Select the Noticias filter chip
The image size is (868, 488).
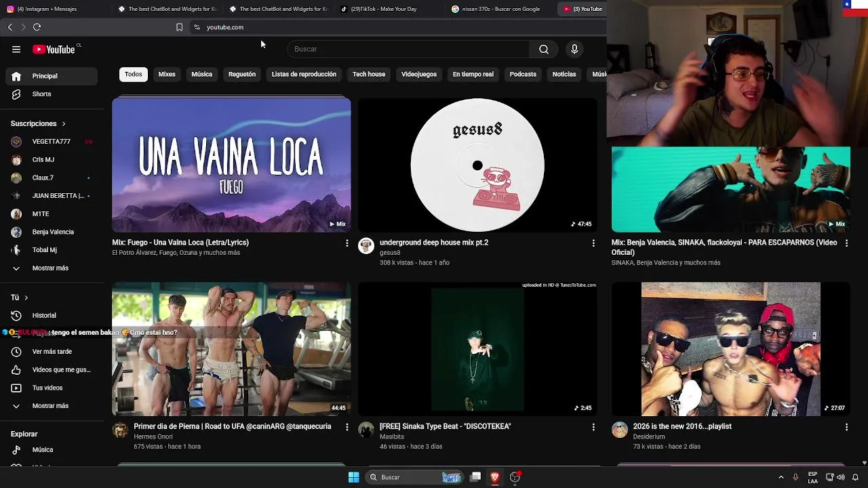(x=564, y=75)
